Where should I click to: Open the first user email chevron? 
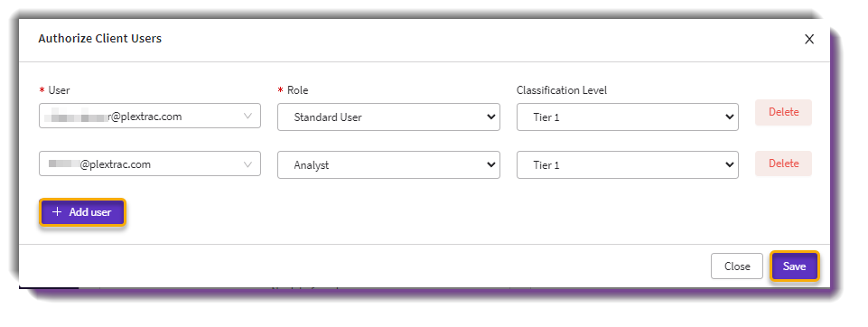[247, 117]
